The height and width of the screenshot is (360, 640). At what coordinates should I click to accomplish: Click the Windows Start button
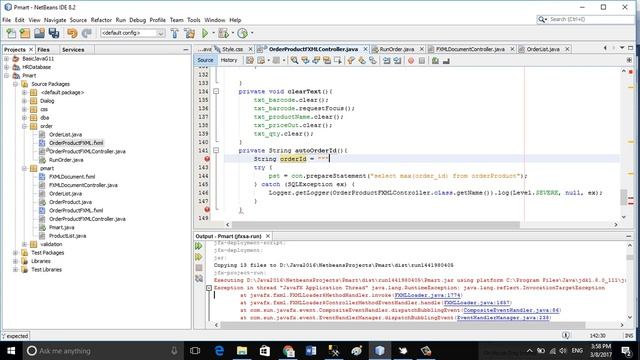(x=11, y=351)
